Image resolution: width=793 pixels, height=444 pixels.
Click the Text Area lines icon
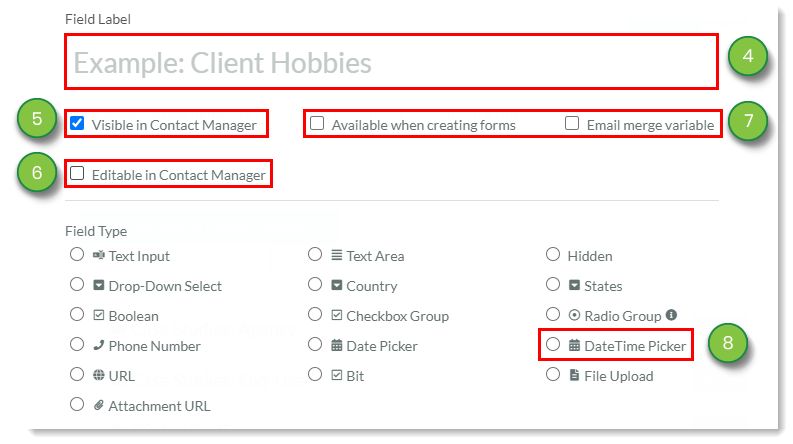tap(336, 255)
